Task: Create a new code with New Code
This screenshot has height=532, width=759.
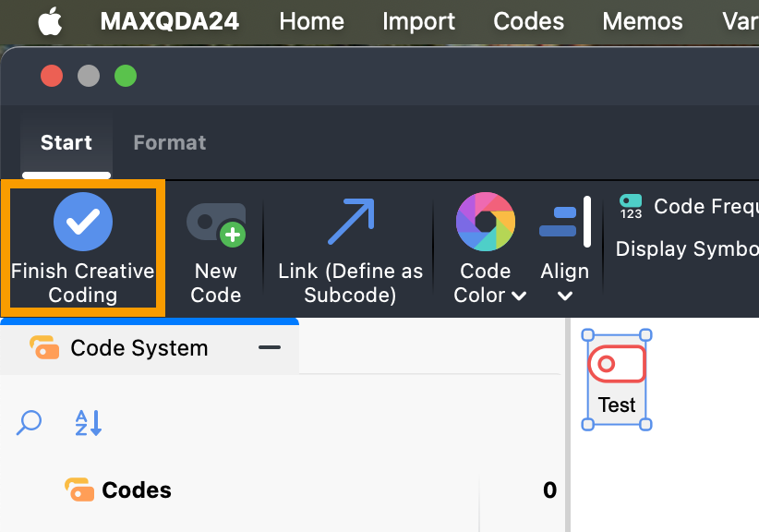Action: pos(216,224)
